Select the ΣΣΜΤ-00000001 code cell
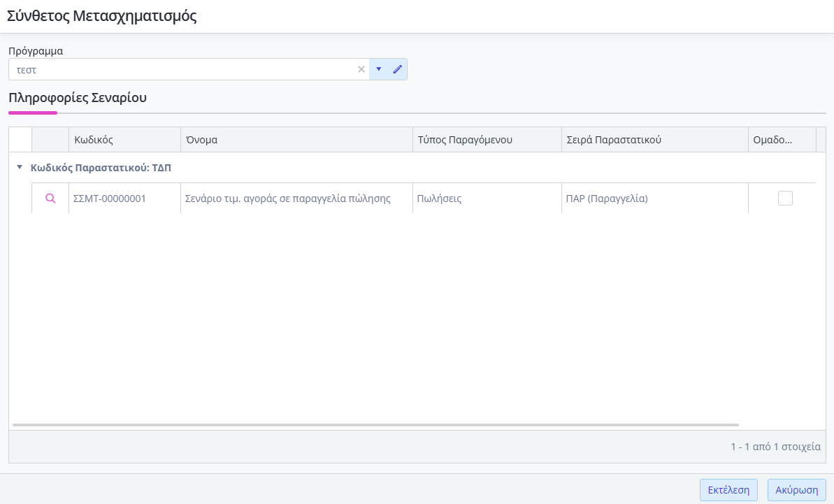The image size is (834, 504). (x=110, y=199)
